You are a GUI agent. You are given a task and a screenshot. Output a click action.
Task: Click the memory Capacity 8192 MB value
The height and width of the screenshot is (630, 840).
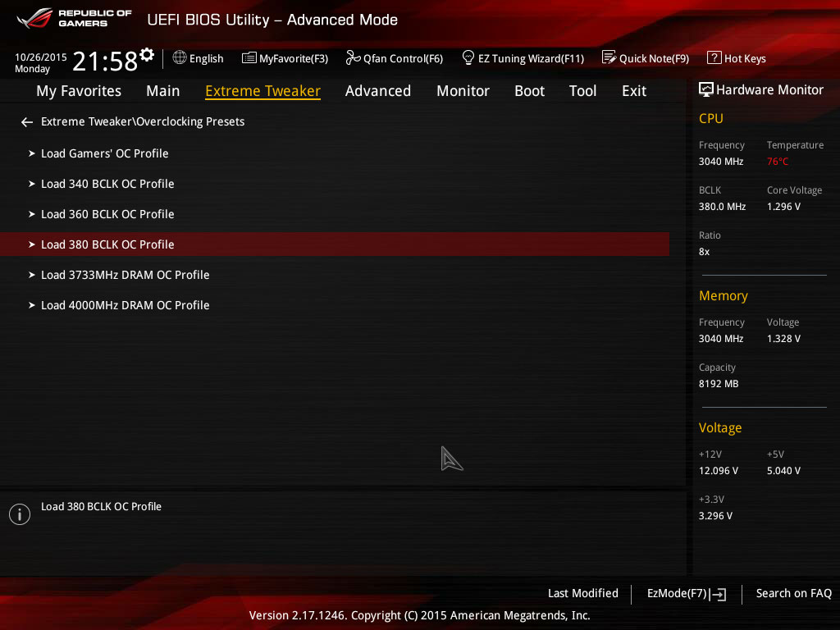tap(719, 384)
